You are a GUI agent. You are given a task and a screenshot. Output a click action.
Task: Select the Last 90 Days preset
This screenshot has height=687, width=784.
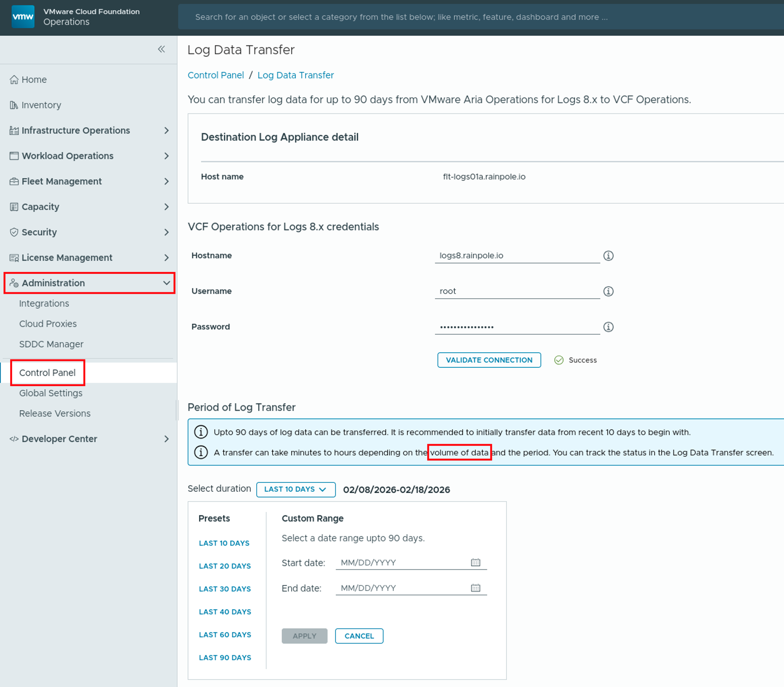pyautogui.click(x=225, y=657)
